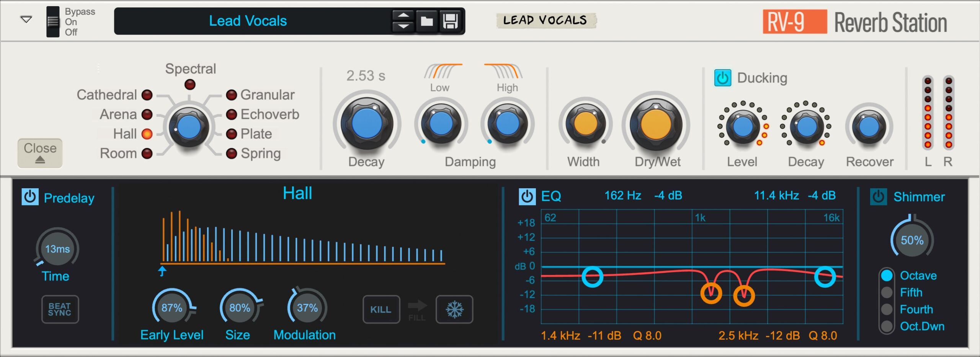Enable the Shimmer power button
This screenshot has width=980, height=357.
(x=878, y=197)
